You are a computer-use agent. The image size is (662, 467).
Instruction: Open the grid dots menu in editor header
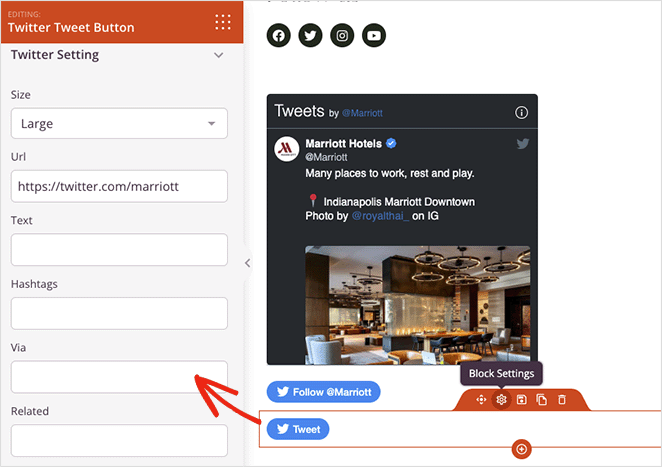(223, 22)
